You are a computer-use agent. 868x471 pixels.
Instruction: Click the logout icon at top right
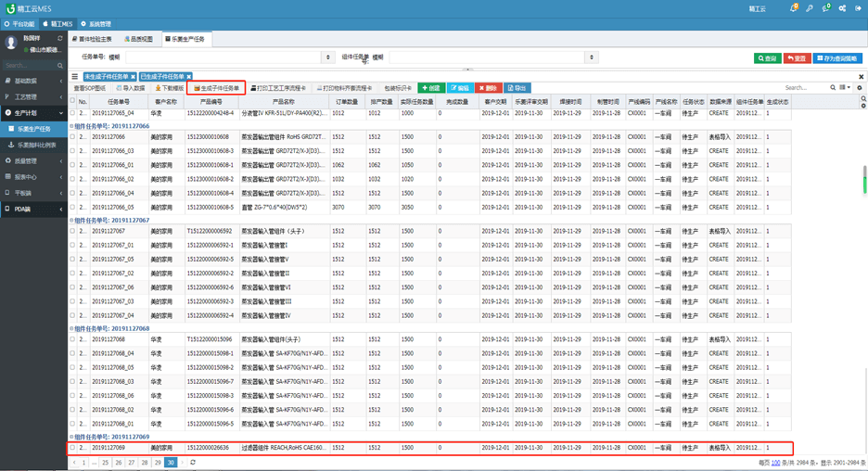tap(858, 8)
